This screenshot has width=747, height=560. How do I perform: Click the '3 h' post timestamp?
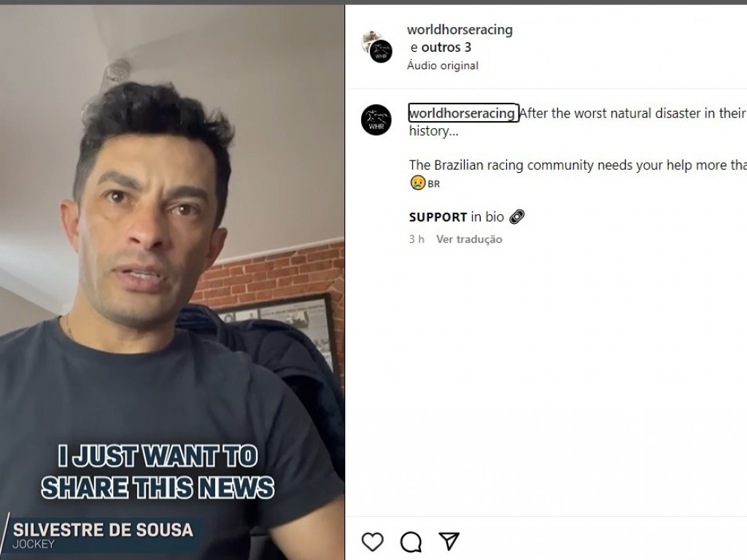pyautogui.click(x=417, y=239)
